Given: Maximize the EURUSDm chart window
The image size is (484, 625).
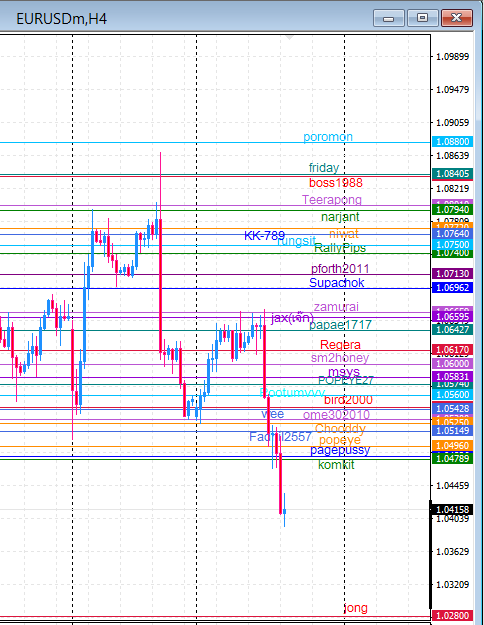Looking at the screenshot, I should 422,18.
